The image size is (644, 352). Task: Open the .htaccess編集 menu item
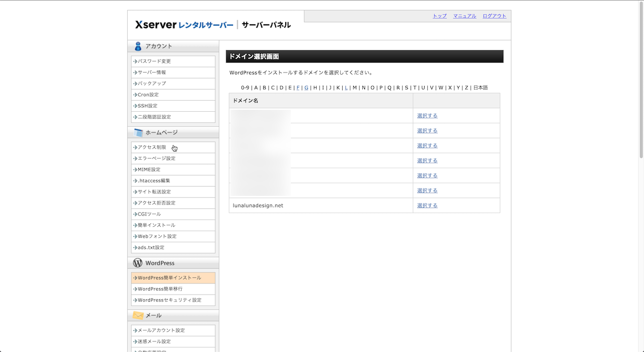pos(154,181)
